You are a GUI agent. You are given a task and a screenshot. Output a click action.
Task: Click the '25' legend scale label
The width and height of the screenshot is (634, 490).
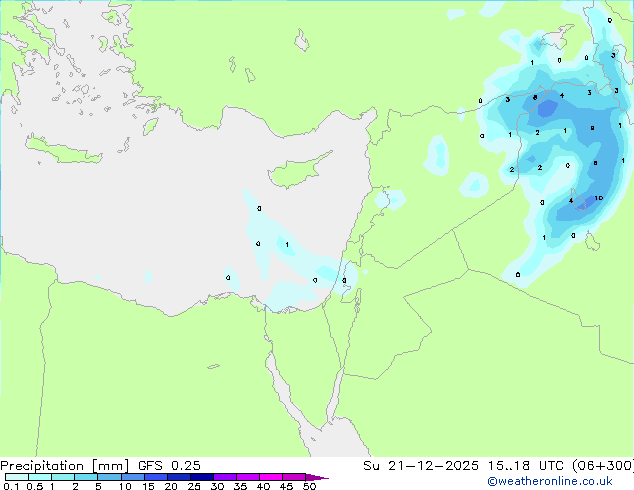coord(194,486)
